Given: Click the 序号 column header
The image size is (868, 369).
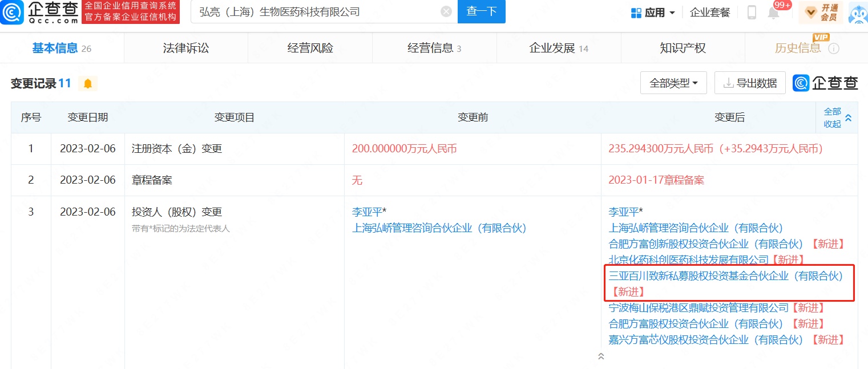Looking at the screenshot, I should tap(31, 117).
